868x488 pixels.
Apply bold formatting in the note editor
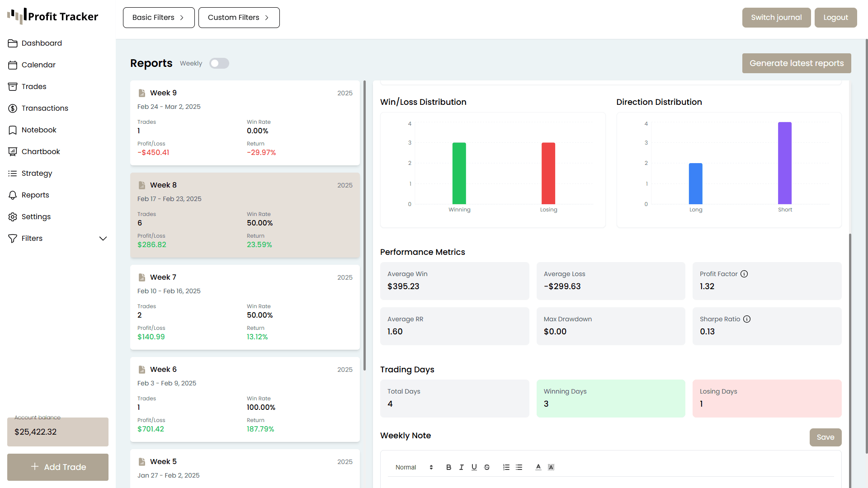tap(448, 467)
